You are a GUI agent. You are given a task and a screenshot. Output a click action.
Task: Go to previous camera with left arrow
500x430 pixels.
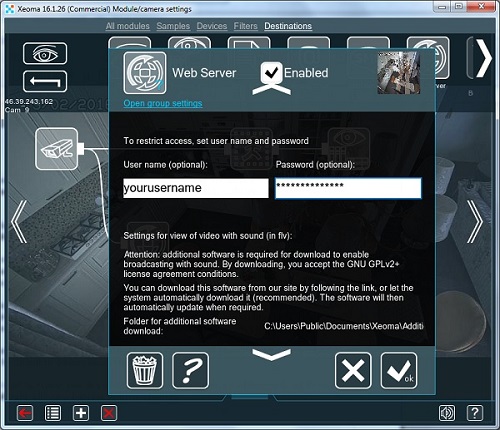tap(19, 222)
